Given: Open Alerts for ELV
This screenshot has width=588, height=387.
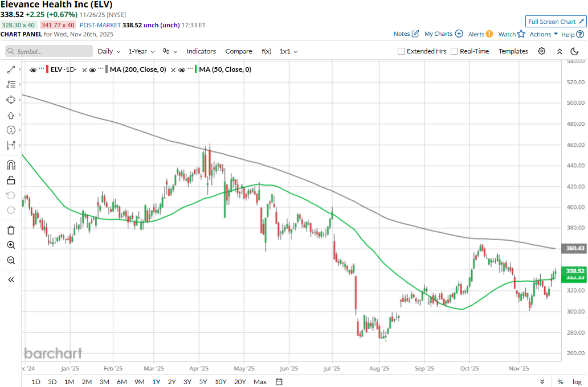Looking at the screenshot, I should pos(480,34).
